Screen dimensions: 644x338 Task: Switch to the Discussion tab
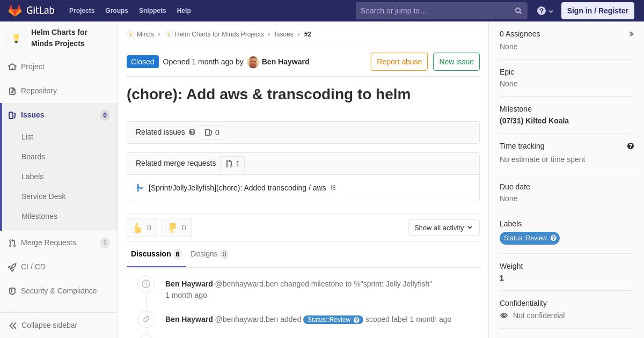click(x=156, y=254)
